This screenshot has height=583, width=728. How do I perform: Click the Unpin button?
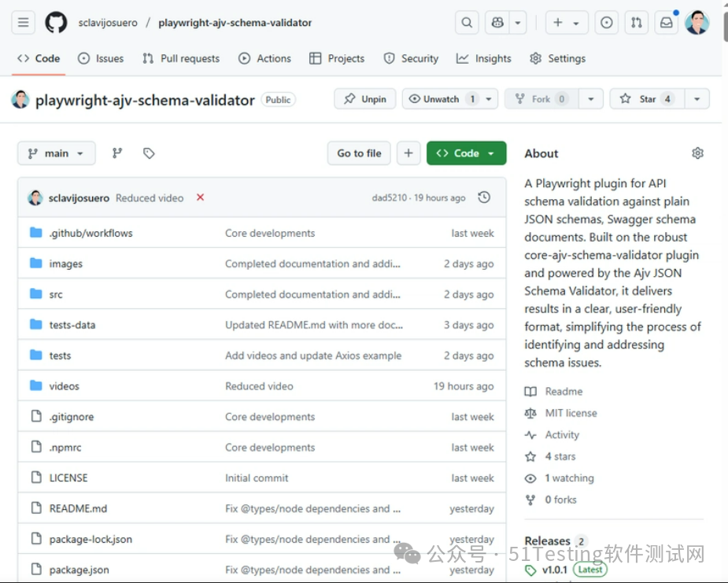pyautogui.click(x=365, y=99)
